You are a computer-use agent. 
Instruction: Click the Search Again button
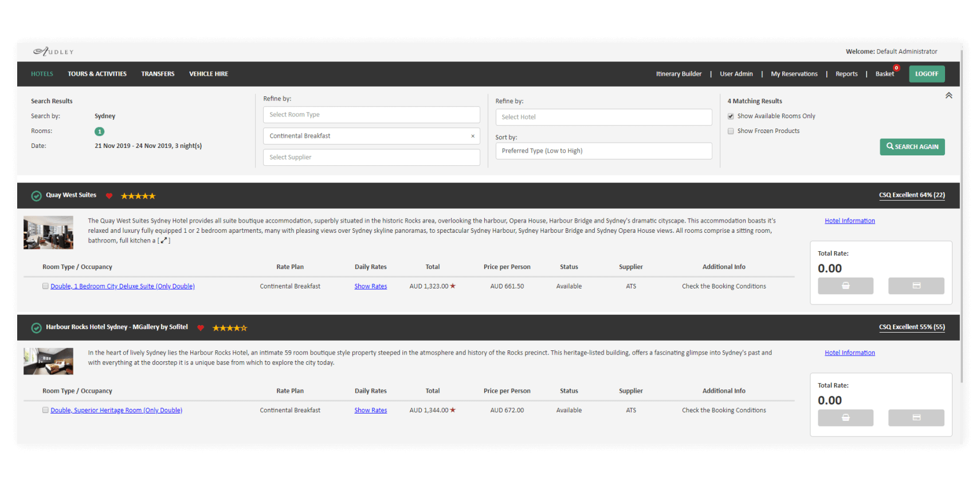(x=912, y=147)
